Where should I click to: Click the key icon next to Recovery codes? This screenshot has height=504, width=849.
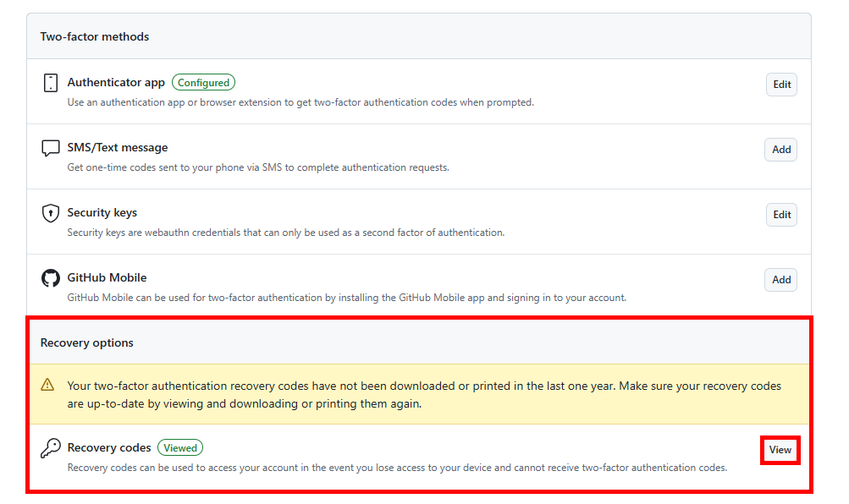pyautogui.click(x=50, y=448)
